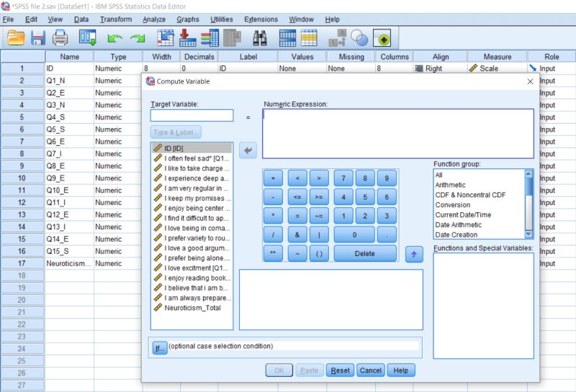Click the Right align cell for ID
This screenshot has height=392, width=576.
440,68
